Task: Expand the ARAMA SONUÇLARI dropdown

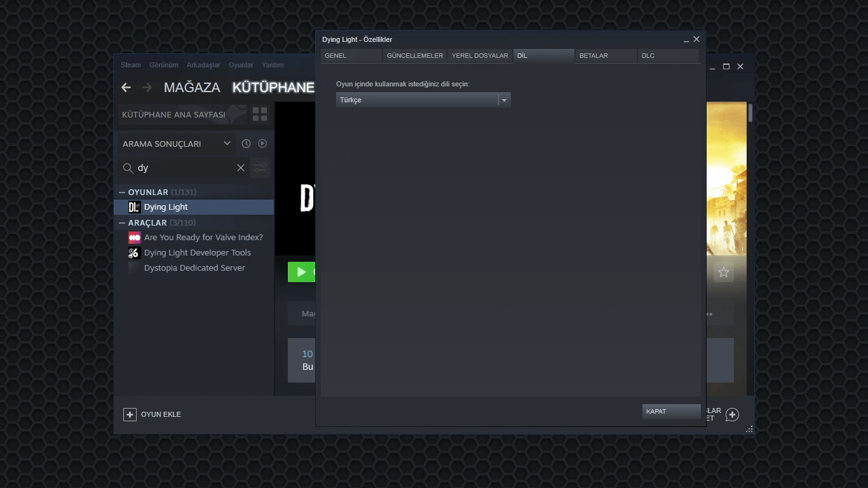Action: pyautogui.click(x=177, y=144)
